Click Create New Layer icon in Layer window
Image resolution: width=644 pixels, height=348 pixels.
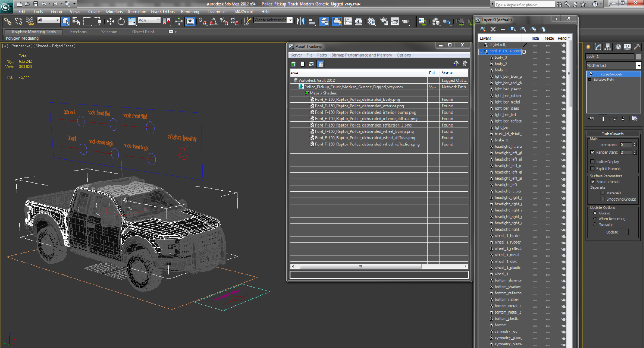(x=483, y=29)
